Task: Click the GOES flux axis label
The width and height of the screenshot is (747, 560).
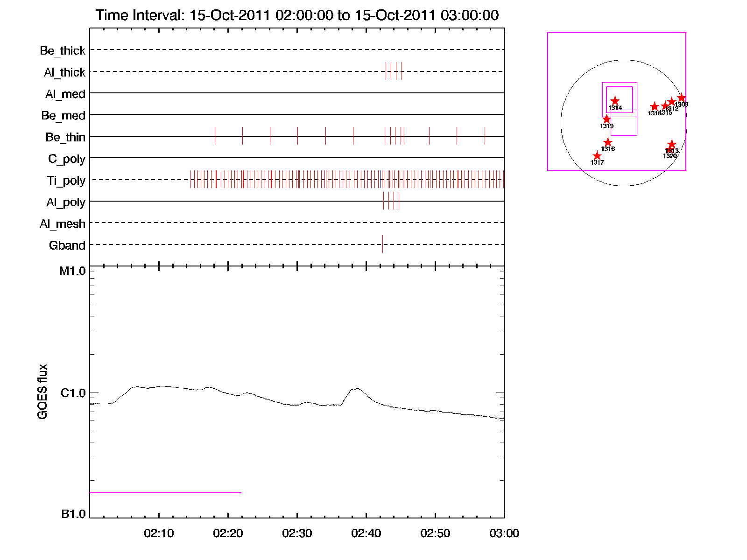Action: point(42,392)
